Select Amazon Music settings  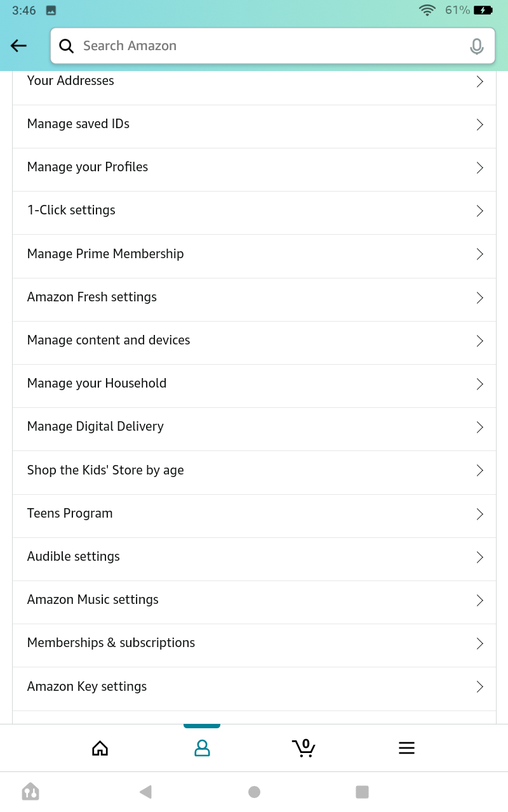93,600
